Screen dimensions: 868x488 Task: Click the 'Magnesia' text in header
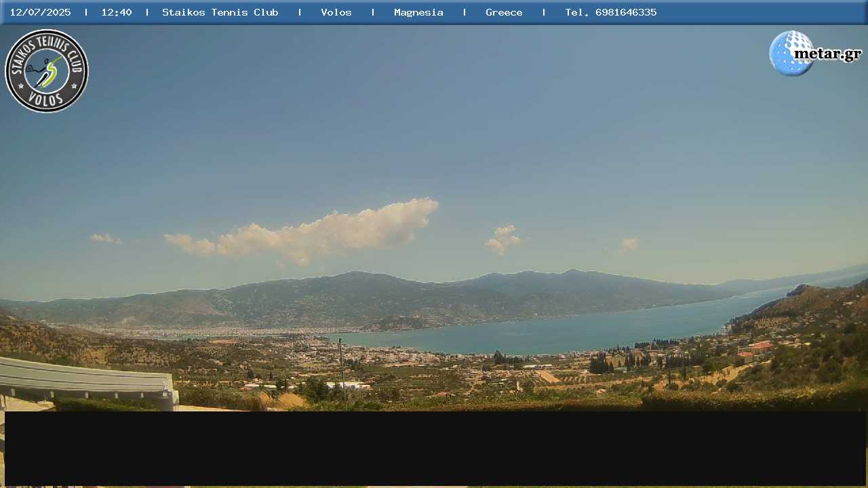tap(418, 12)
